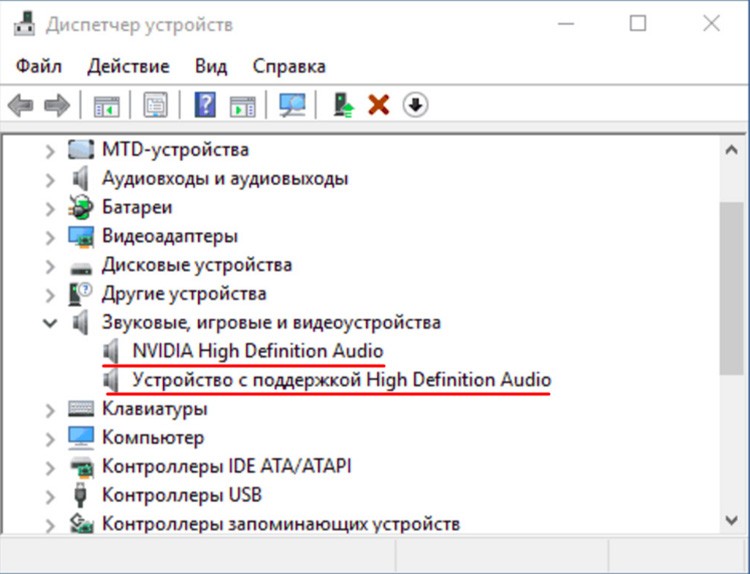Click the МТD-устройства category icon
This screenshot has height=574, width=750.
81,150
